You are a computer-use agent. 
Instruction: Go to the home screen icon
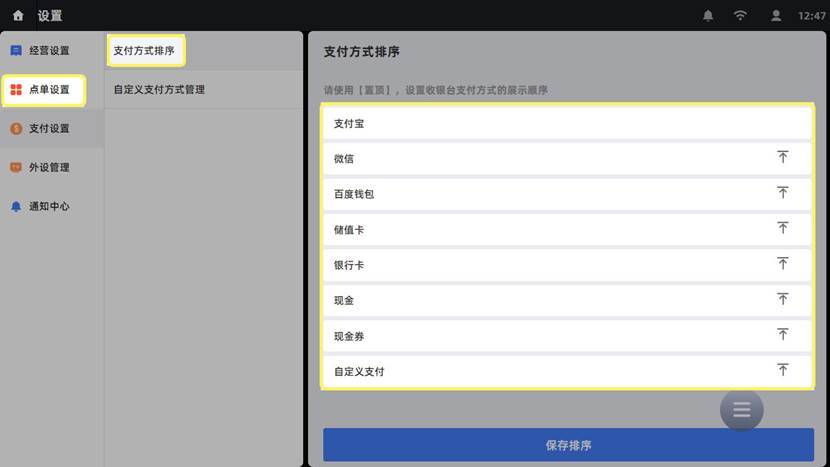18,15
